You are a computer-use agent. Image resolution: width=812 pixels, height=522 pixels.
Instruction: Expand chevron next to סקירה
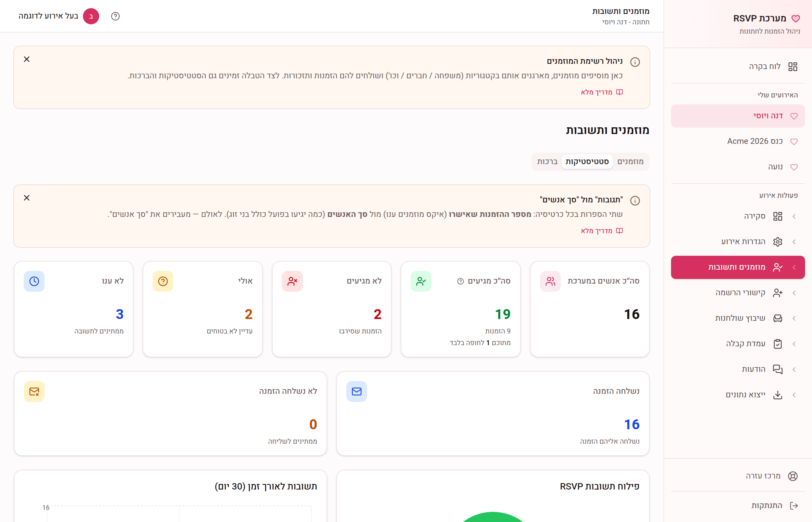coord(794,216)
